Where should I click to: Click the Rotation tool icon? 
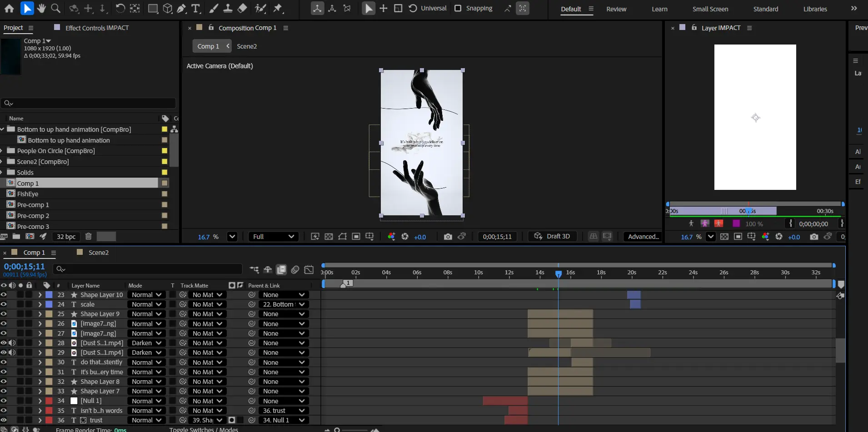pyautogui.click(x=120, y=8)
